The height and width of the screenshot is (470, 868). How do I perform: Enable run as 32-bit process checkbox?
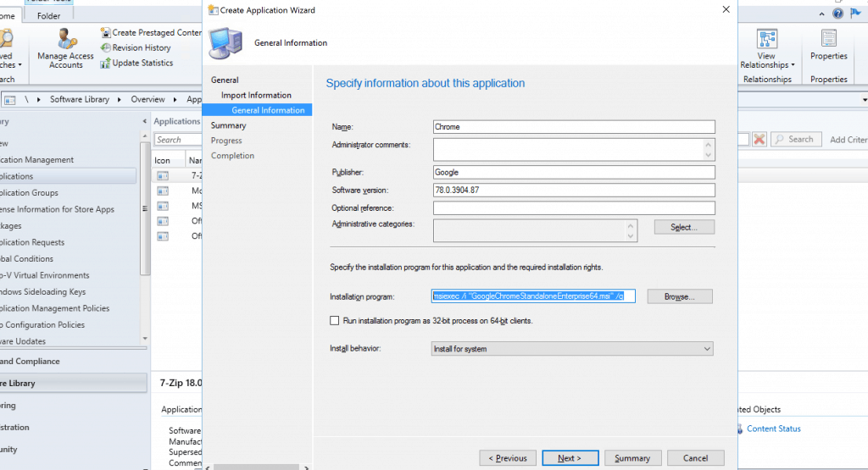[x=335, y=321]
